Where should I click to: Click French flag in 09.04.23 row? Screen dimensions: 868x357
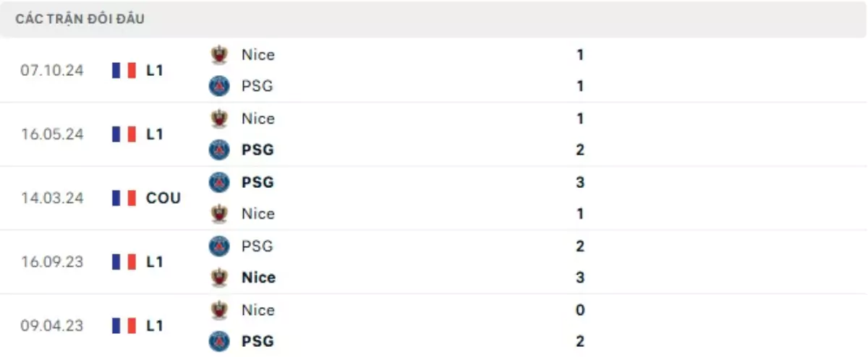pyautogui.click(x=124, y=325)
